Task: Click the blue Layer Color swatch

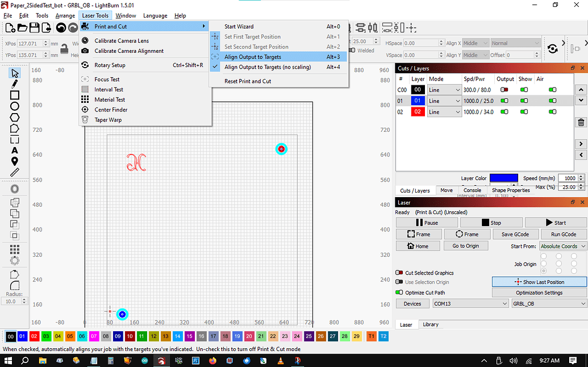Action: coord(503,178)
